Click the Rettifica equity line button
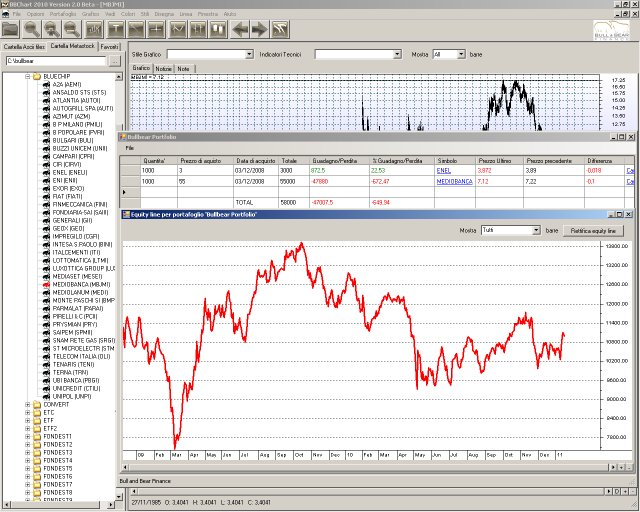The image size is (640, 512). [x=593, y=231]
